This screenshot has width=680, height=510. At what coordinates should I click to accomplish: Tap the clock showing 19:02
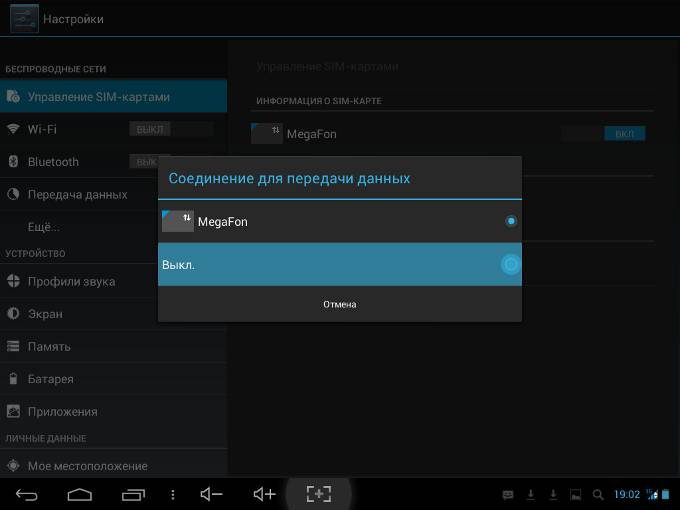626,494
